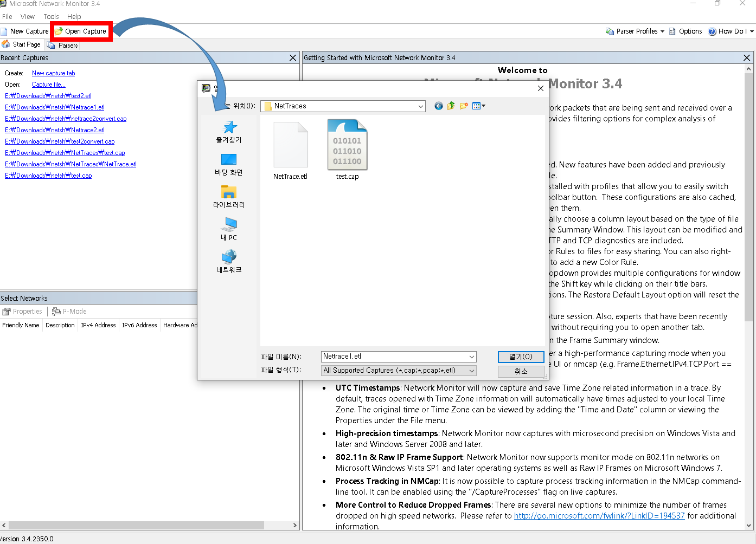Click the Create New Folder icon

click(x=464, y=106)
